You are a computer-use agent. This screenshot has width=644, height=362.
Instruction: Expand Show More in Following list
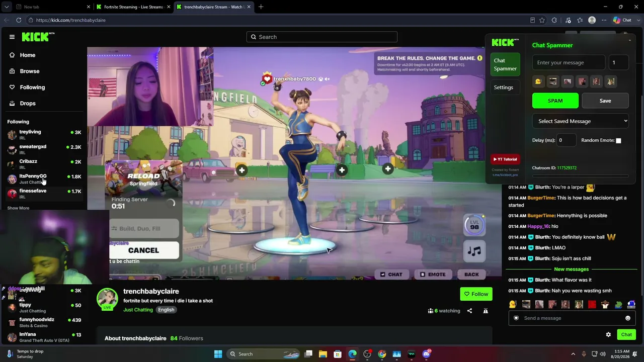point(18,208)
